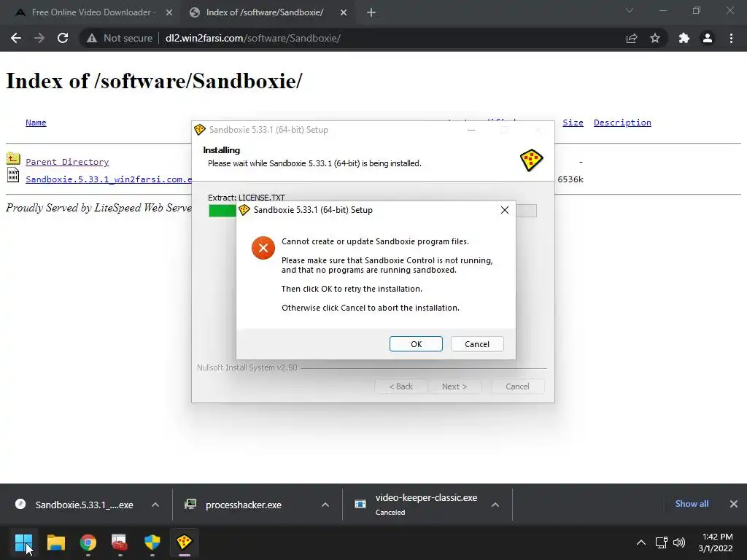The image size is (747, 560).
Task: Open a new browser tab
Action: pyautogui.click(x=371, y=13)
